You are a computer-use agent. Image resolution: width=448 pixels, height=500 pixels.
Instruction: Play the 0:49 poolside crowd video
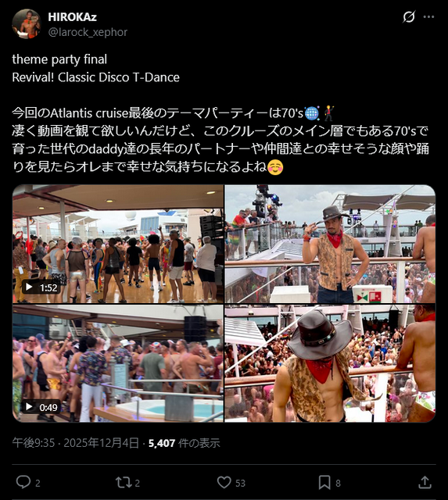pos(118,363)
